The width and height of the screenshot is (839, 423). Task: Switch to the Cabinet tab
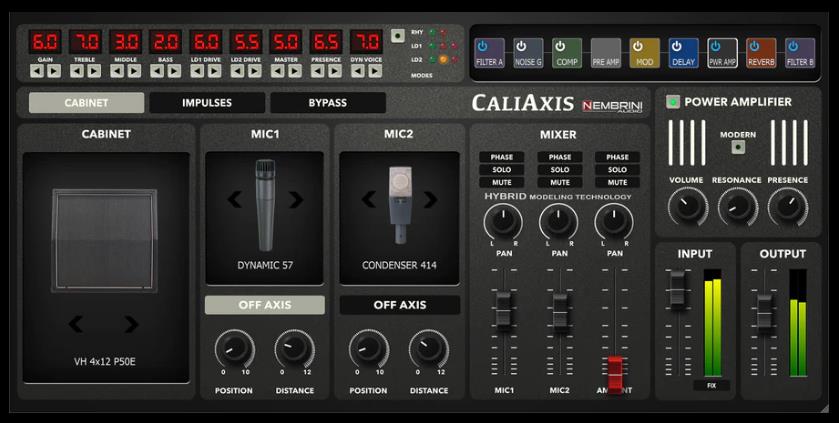pyautogui.click(x=86, y=103)
